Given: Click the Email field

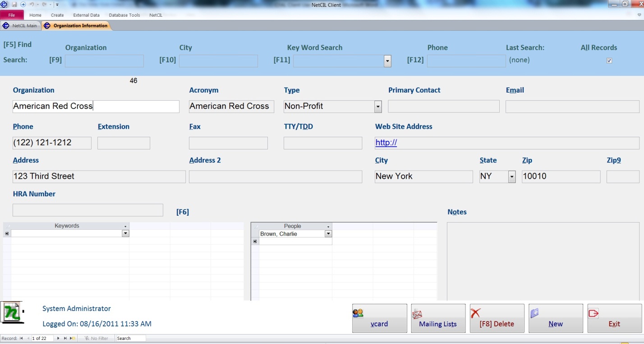Looking at the screenshot, I should tap(572, 107).
